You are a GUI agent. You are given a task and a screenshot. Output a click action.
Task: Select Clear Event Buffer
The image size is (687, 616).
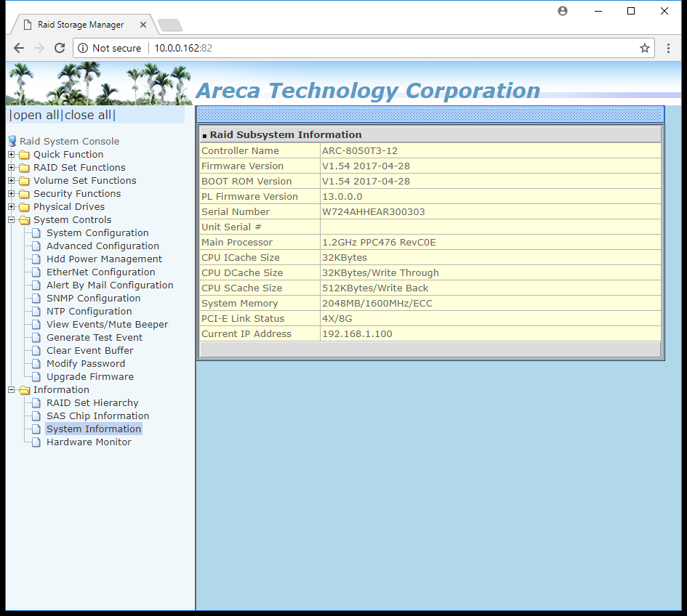90,351
